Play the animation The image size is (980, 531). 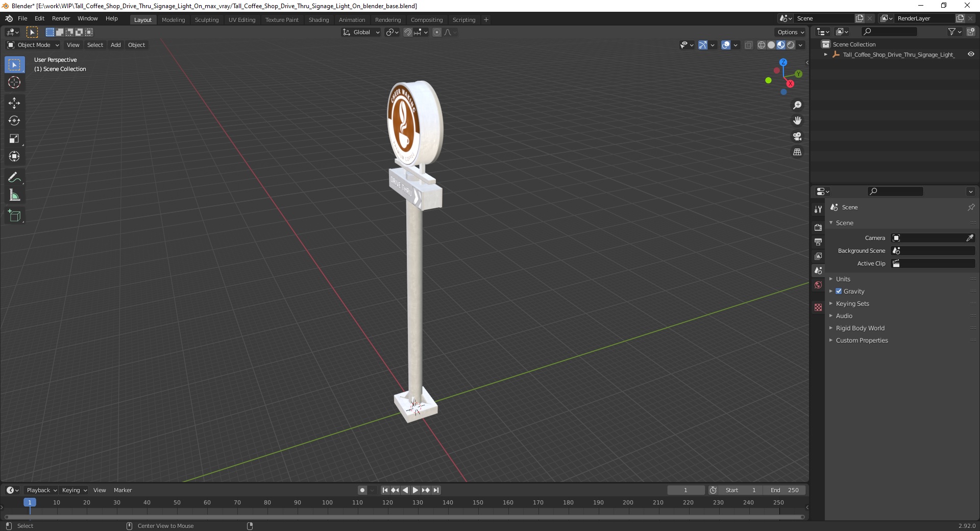415,490
